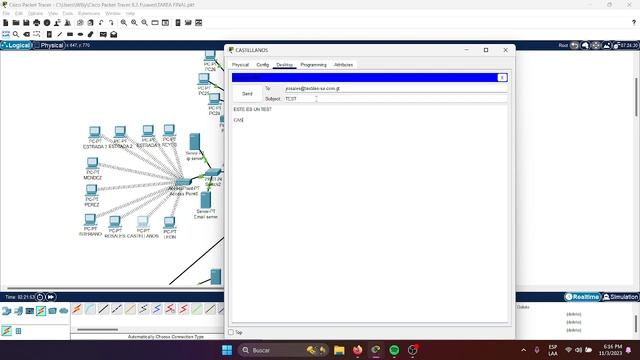Image resolution: width=640 pixels, height=360 pixels.
Task: Click the Draw Line tool icon
Action: (x=60, y=34)
